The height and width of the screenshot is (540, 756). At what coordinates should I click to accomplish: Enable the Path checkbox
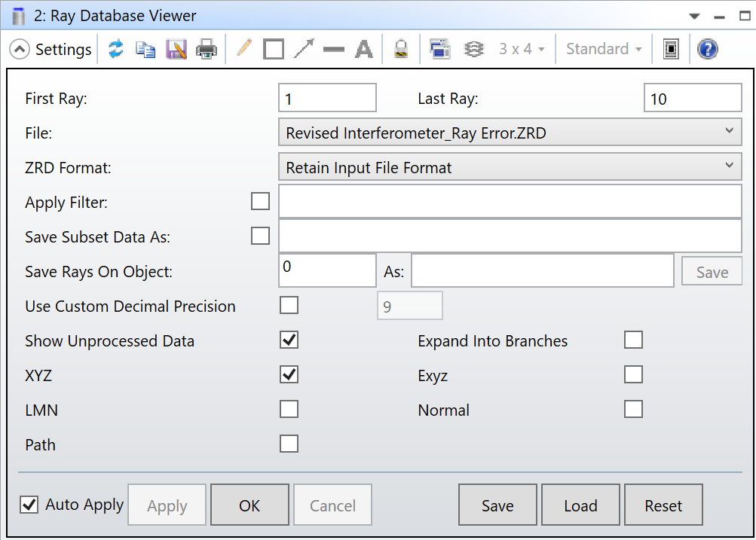(289, 444)
